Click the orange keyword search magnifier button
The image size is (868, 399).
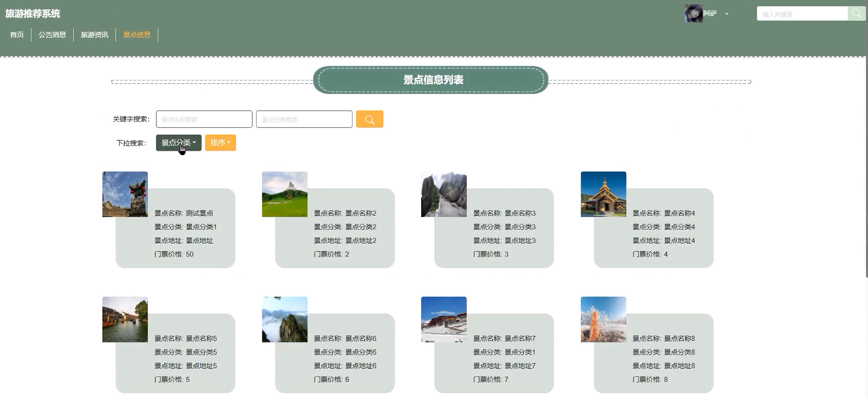pos(369,119)
